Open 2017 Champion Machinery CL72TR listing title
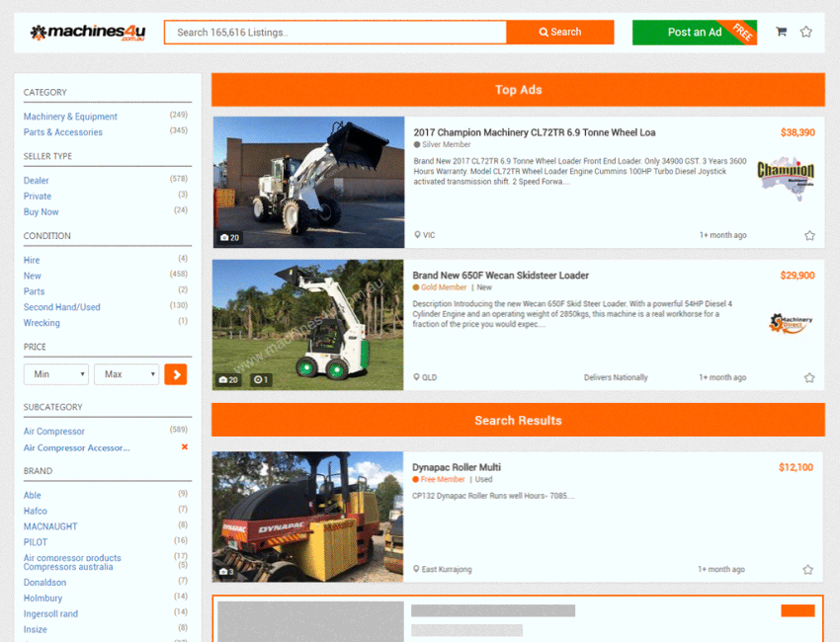Screen dimensions: 840x642 point(534,132)
